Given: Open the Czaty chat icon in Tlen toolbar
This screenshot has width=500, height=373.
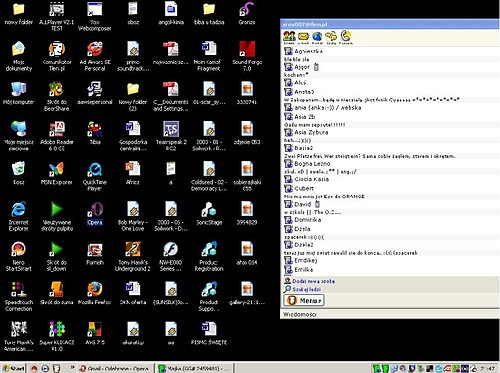Looking at the screenshot, I should point(331,37).
